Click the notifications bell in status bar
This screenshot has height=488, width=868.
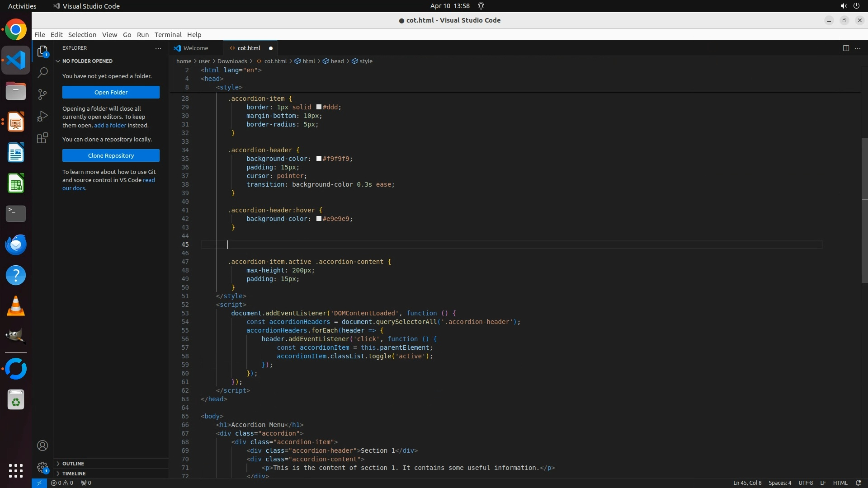[x=858, y=483]
